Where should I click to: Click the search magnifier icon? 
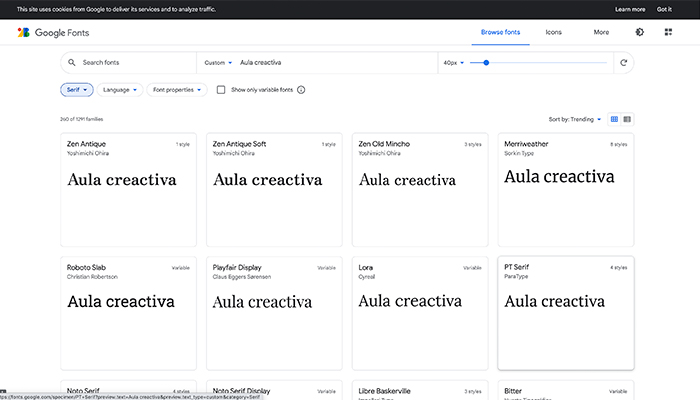point(71,62)
